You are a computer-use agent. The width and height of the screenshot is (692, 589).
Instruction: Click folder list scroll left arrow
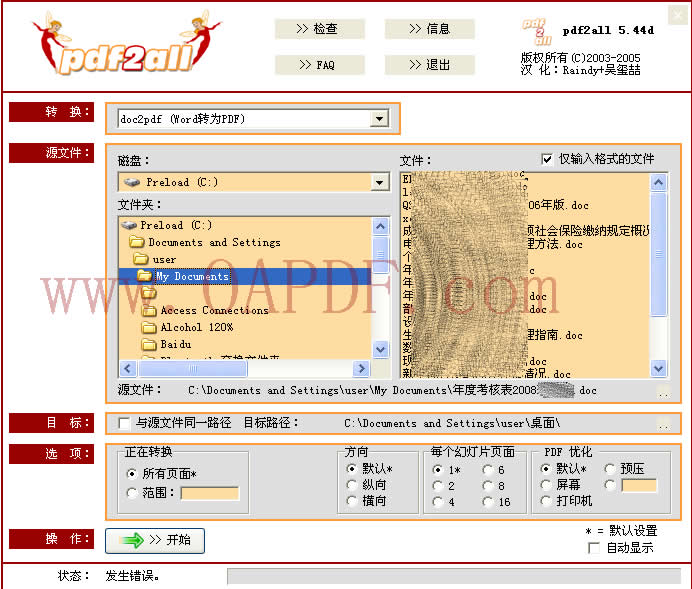tap(128, 368)
